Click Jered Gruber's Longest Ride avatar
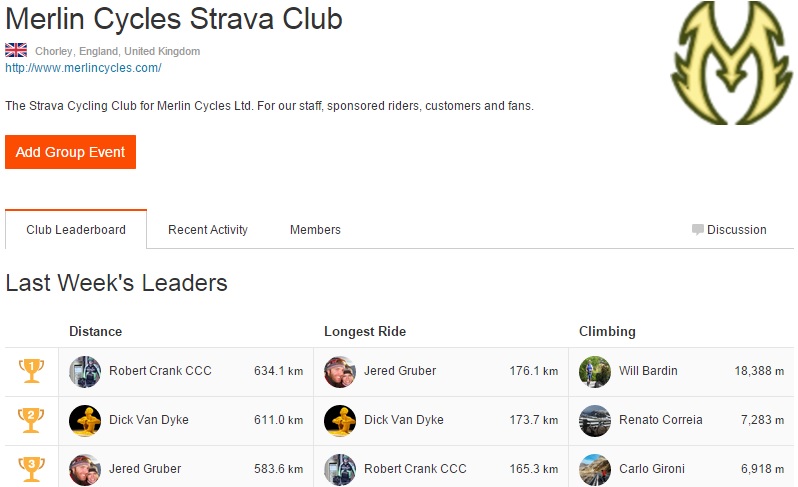 [x=340, y=371]
